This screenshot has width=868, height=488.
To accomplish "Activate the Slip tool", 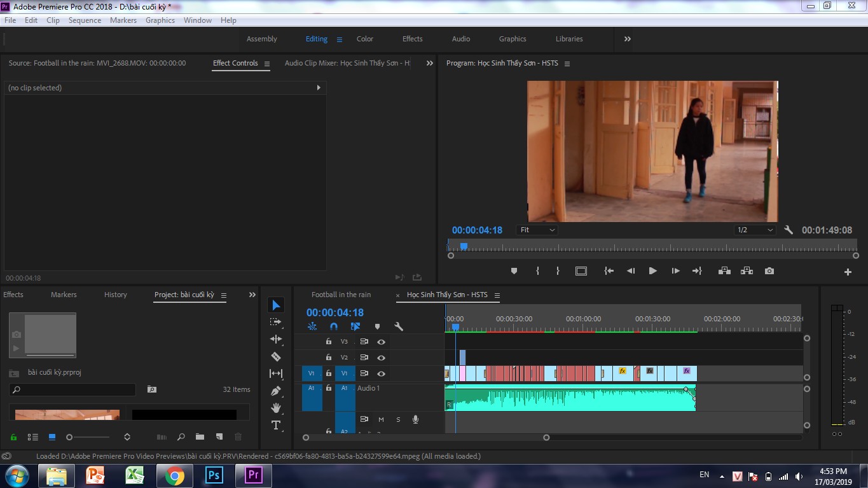I will tap(276, 373).
